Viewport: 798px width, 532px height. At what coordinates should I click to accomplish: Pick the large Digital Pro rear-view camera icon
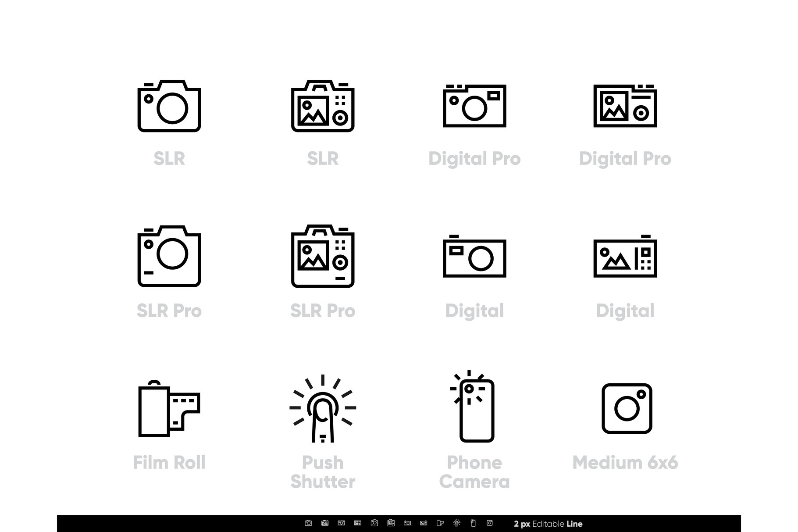(x=625, y=106)
